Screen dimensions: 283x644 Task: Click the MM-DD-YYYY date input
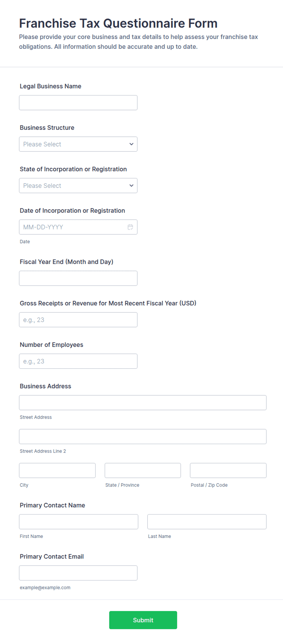click(78, 227)
